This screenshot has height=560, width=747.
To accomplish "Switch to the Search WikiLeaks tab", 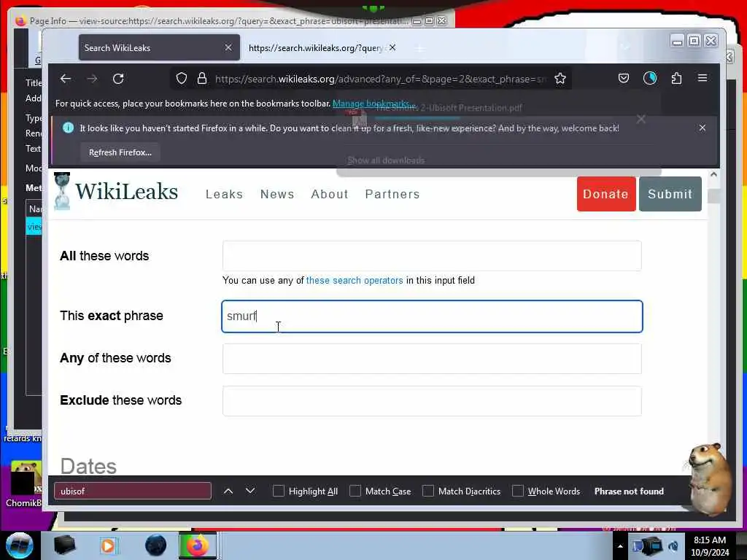I will 159,47.
